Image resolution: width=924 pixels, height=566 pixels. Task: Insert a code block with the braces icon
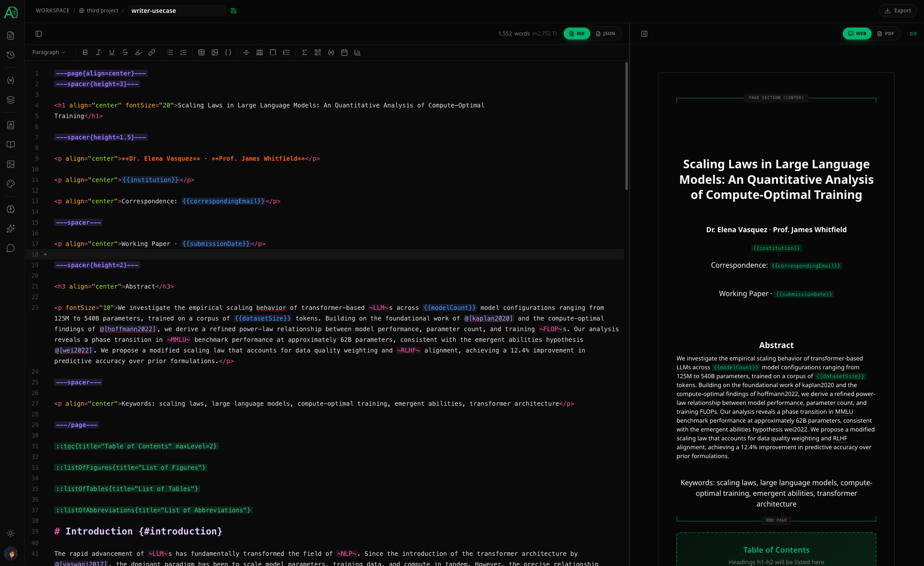(228, 52)
